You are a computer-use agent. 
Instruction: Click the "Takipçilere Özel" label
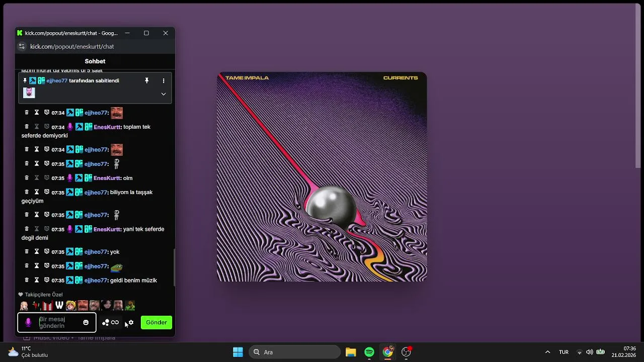click(x=44, y=295)
